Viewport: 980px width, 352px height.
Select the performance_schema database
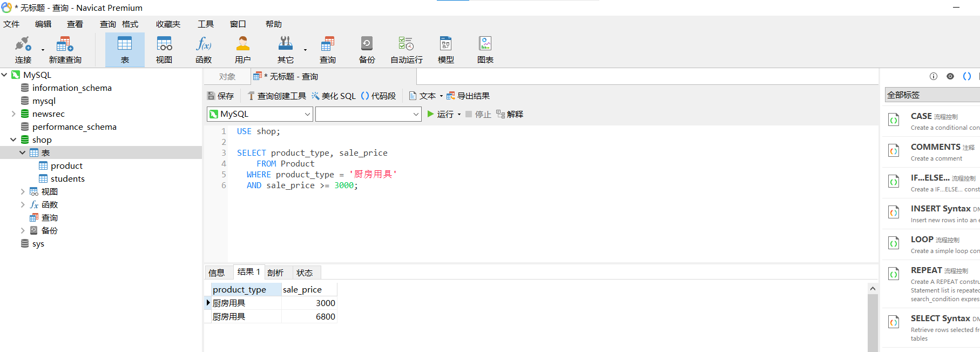(75, 127)
